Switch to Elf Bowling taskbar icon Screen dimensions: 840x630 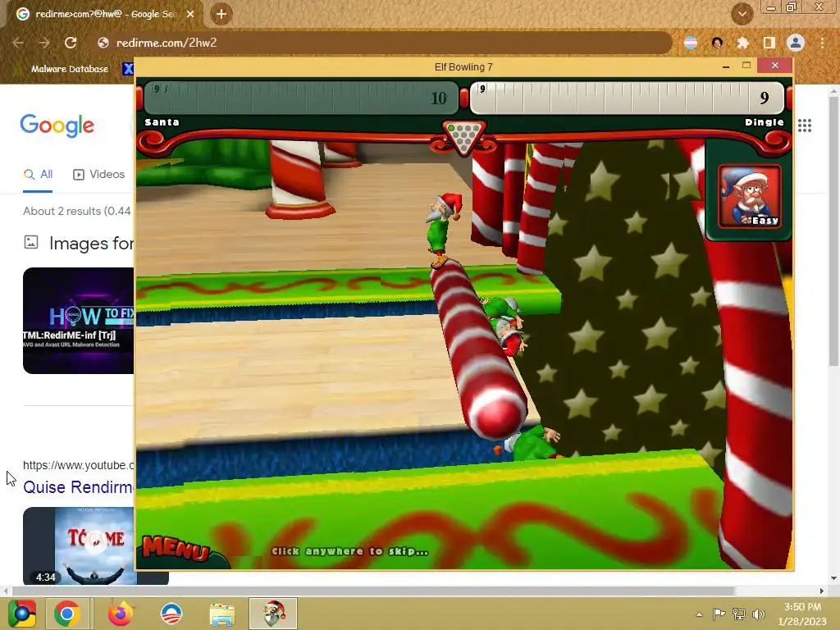pos(273,614)
